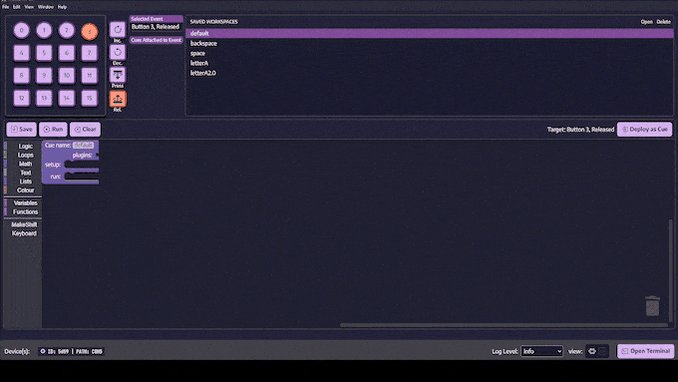Viewport: 678px width, 382px height.
Task: Open the Edit menu
Action: (x=16, y=7)
